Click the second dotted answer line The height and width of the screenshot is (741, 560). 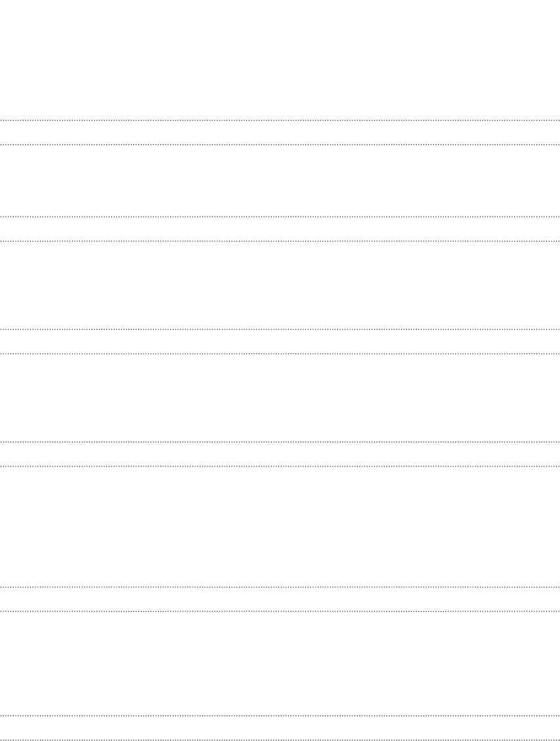(280, 144)
